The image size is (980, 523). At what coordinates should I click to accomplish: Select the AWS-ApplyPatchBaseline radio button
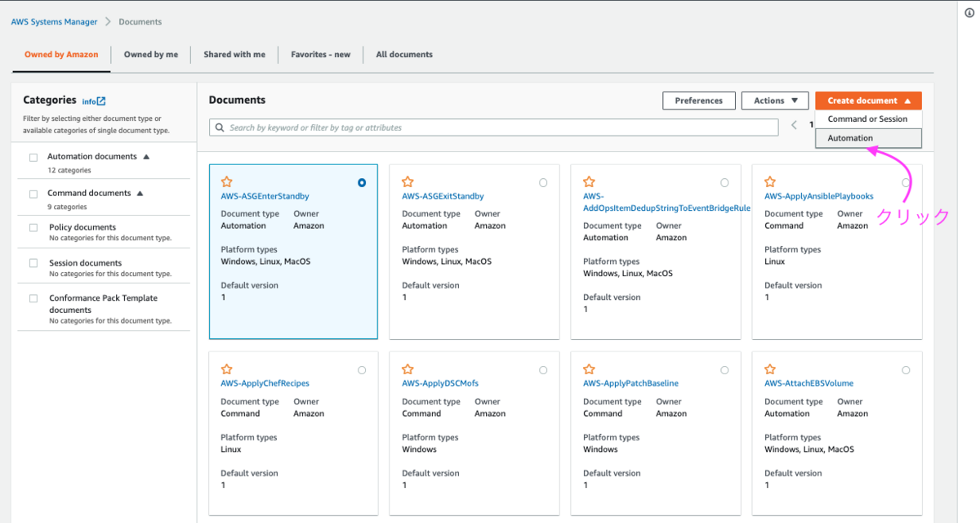tap(724, 370)
